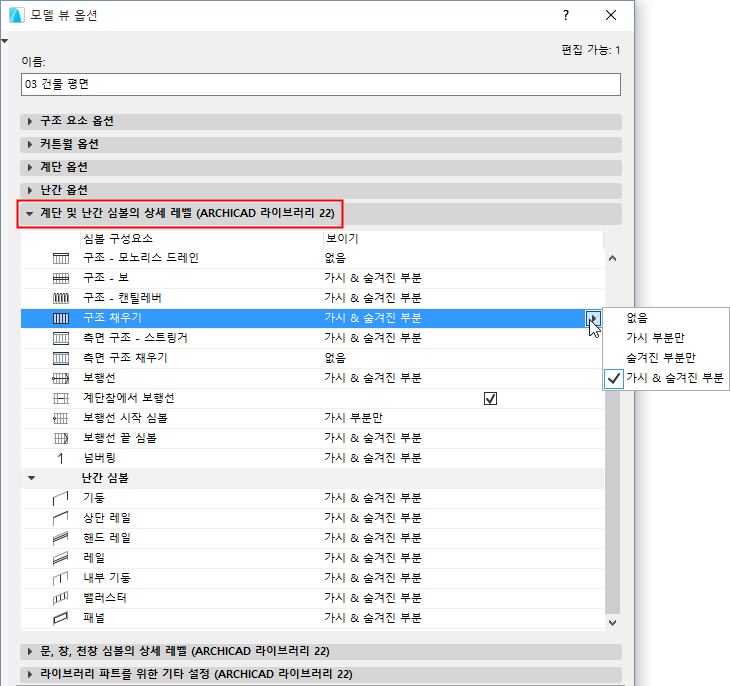730x686 pixels.
Task: Click the 보행선 끝 심볼 icon
Action: coord(61,438)
